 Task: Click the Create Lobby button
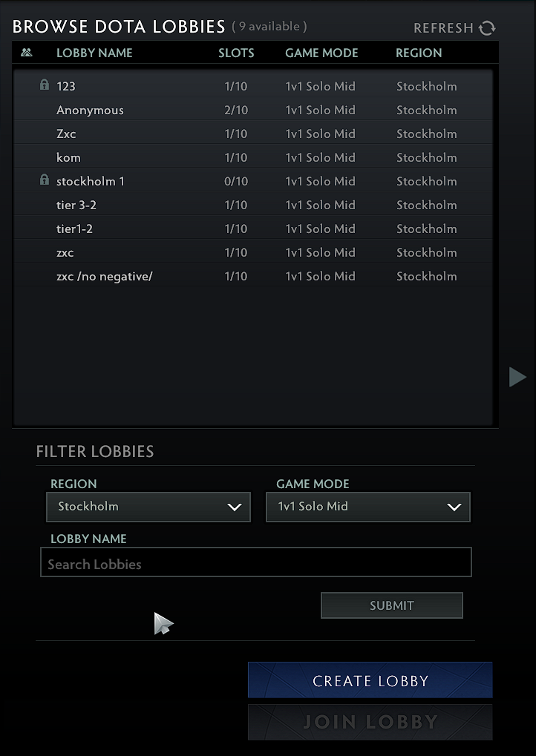pyautogui.click(x=370, y=680)
